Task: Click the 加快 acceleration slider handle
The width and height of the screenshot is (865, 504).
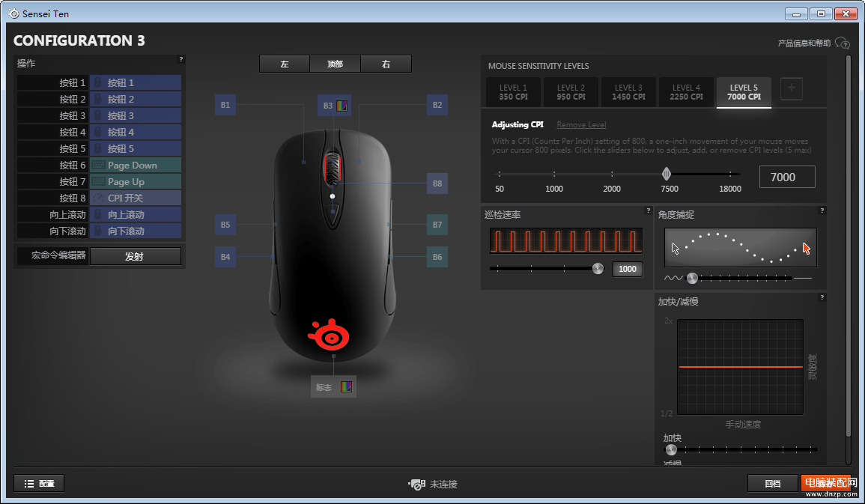Action: coord(671,450)
